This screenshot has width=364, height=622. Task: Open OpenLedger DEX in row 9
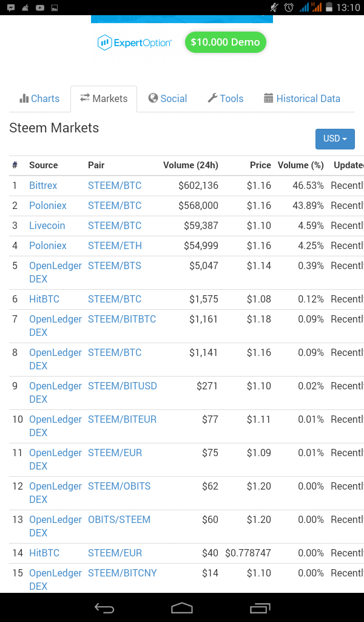55,392
